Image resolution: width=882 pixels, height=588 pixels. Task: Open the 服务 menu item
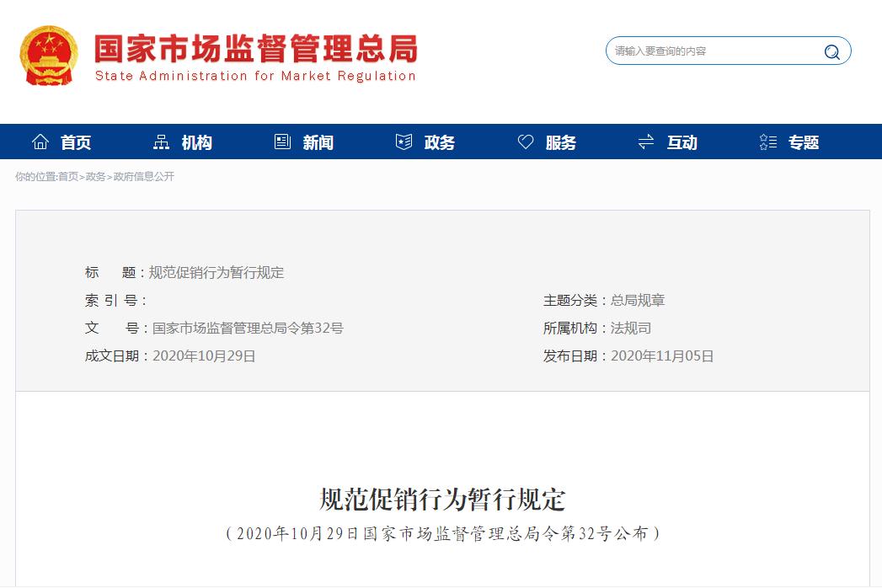[561, 142]
